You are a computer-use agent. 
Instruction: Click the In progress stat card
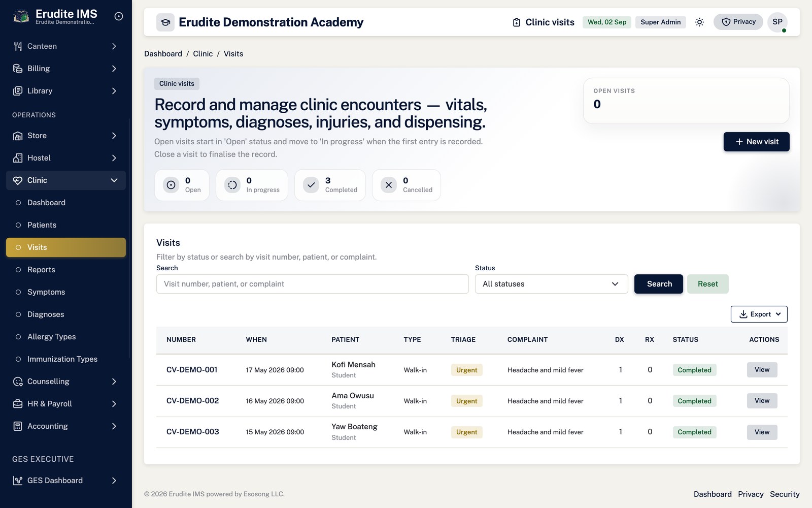pos(252,185)
